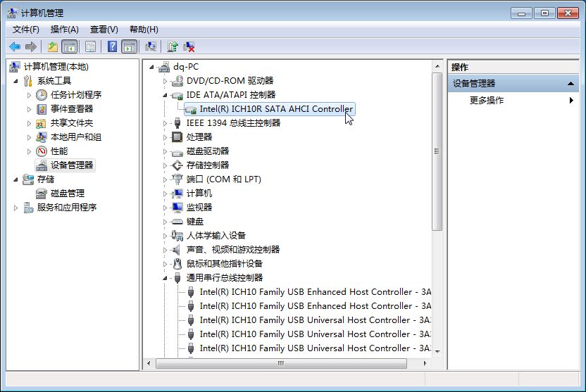Image resolution: width=586 pixels, height=392 pixels.
Task: Click the 鼠标和其他指针设备 mouse icon
Action: [177, 264]
